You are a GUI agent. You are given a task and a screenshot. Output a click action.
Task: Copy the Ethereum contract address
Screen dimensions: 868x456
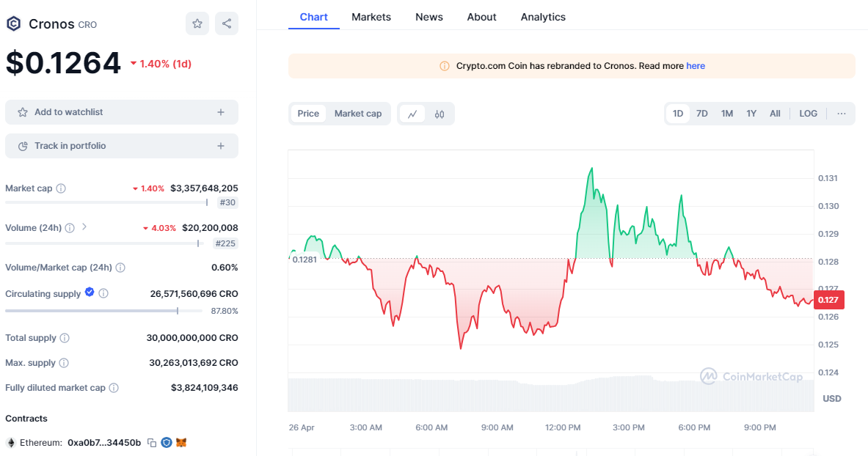(x=152, y=443)
